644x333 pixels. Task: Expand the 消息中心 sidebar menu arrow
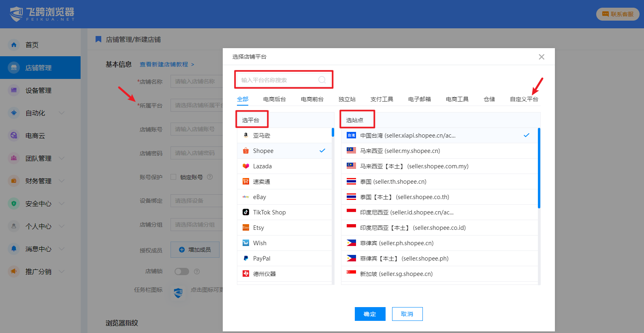point(62,249)
